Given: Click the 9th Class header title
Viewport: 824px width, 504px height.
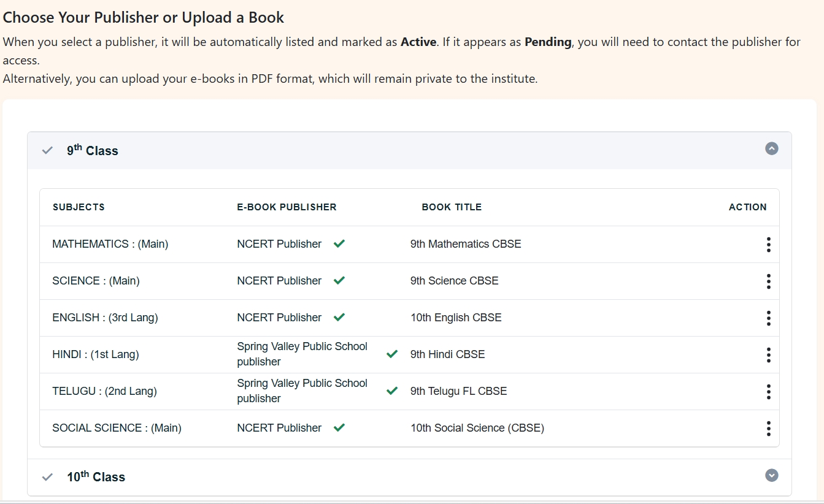Looking at the screenshot, I should pyautogui.click(x=93, y=151).
